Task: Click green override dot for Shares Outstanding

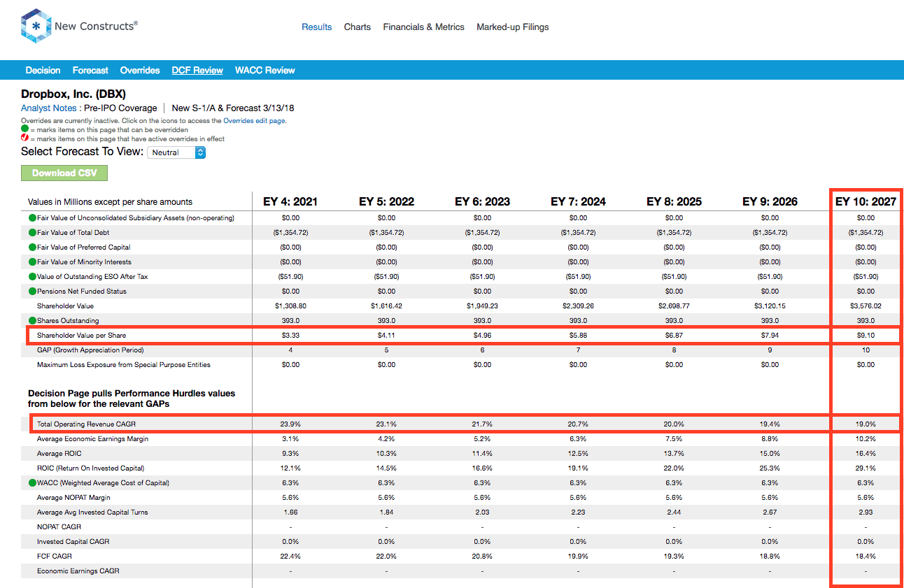Action: pyautogui.click(x=32, y=321)
